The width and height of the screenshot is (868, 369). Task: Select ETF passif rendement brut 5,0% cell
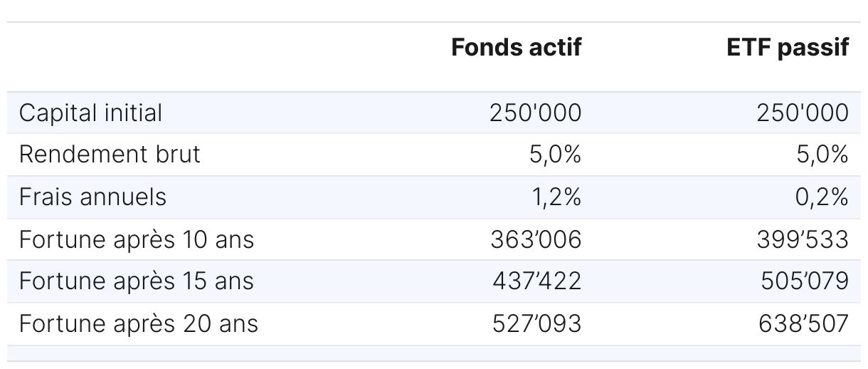pyautogui.click(x=822, y=155)
